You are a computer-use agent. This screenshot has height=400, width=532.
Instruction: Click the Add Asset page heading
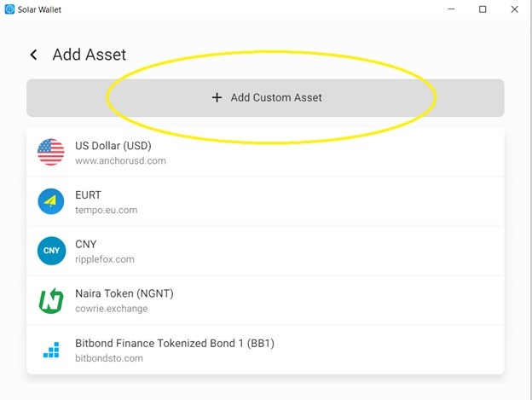tap(90, 55)
